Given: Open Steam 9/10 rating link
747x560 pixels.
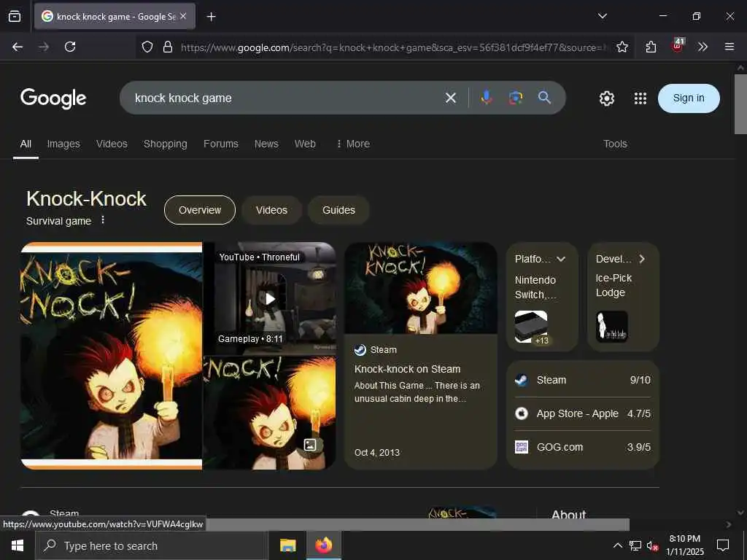Looking at the screenshot, I should coord(583,380).
